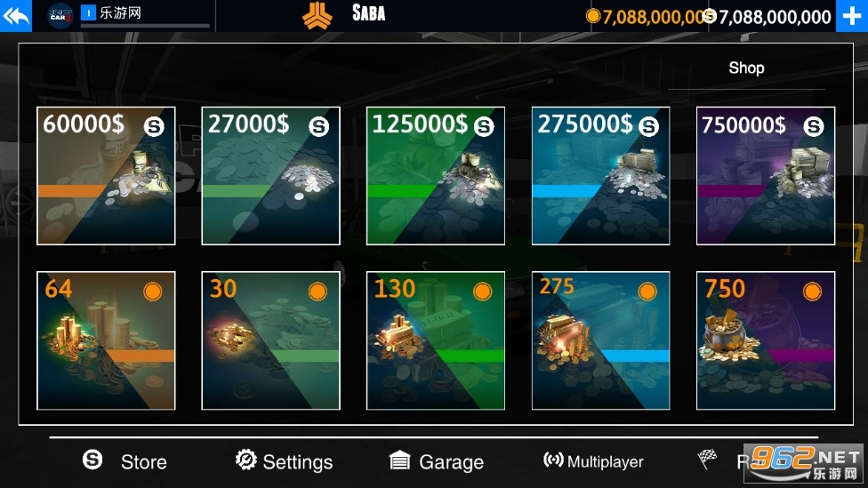The width and height of the screenshot is (868, 488).
Task: Pick the 130 gold coins pack
Action: click(x=436, y=340)
